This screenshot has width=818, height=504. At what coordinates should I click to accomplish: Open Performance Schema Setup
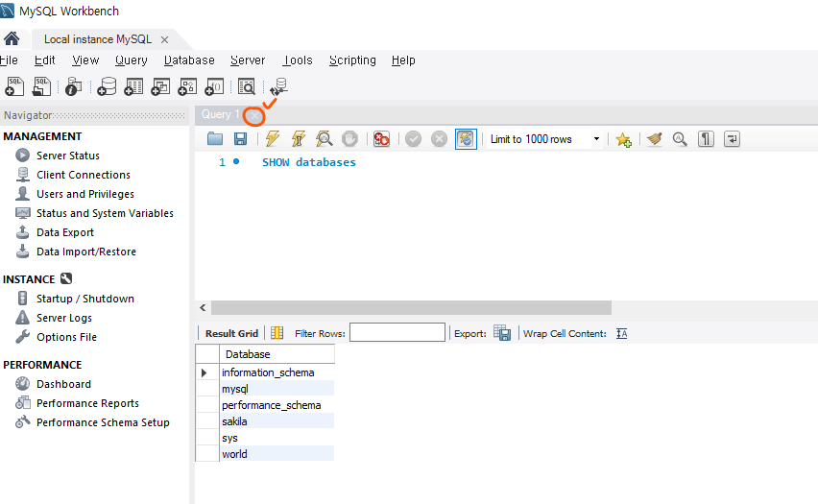[x=103, y=422]
